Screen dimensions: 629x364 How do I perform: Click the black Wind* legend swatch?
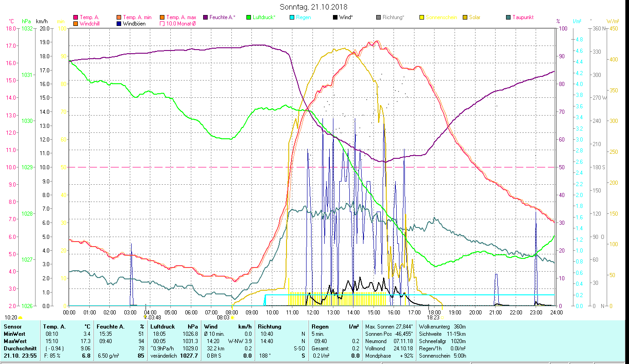(x=335, y=17)
